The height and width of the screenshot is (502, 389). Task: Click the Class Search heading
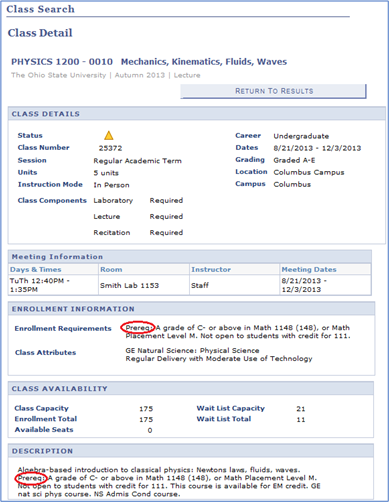click(x=40, y=9)
